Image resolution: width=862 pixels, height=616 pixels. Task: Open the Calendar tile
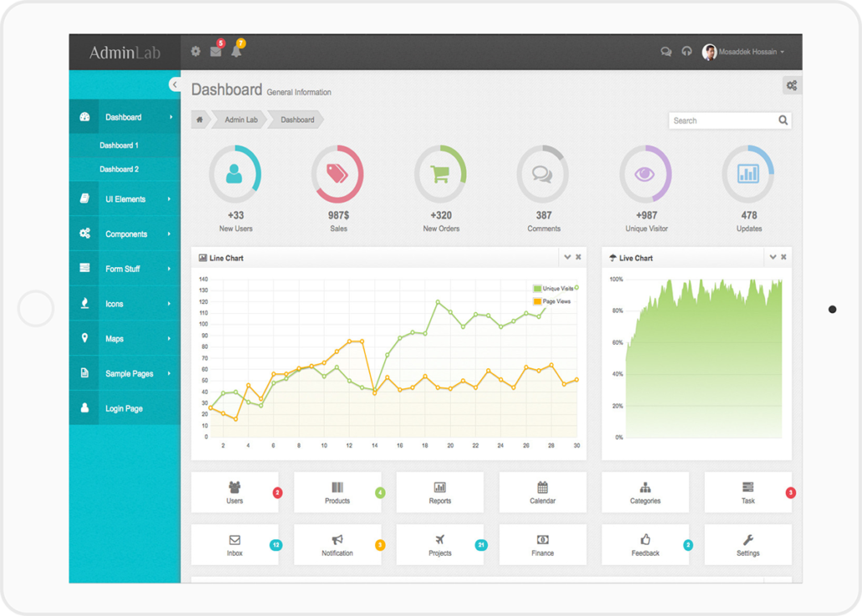[x=542, y=492]
